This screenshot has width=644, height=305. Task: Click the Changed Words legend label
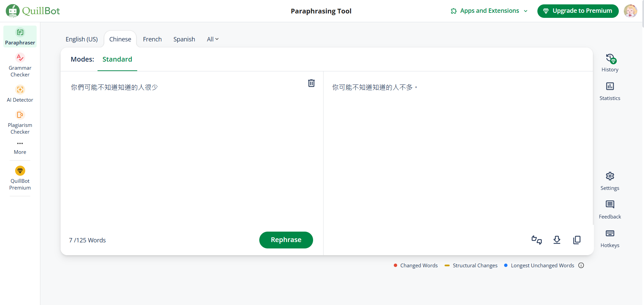click(x=419, y=266)
